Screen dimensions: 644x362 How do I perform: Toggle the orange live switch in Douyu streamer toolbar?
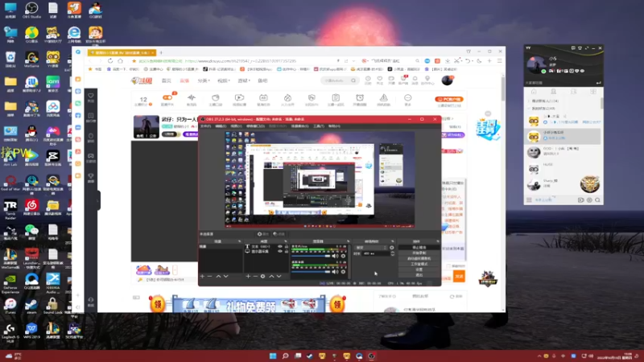click(167, 97)
